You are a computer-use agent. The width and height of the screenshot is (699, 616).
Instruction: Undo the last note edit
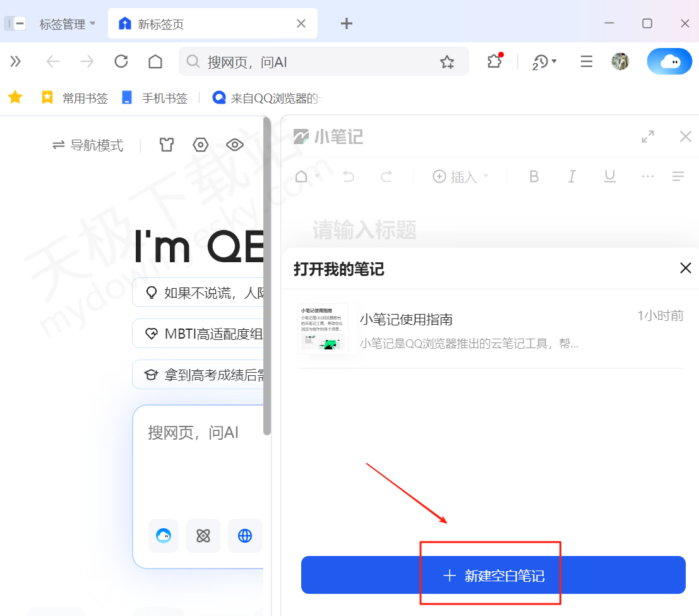(x=349, y=177)
